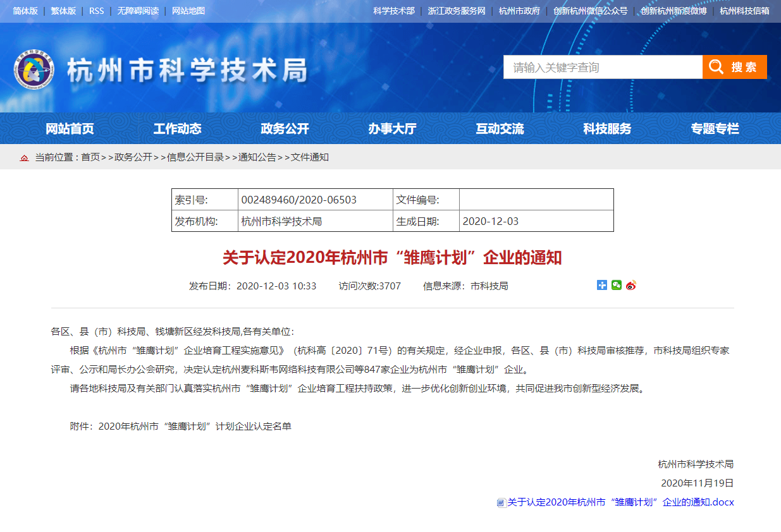The image size is (781, 532).
Task: Download the 关于认定2020年杭州市“雏鹰计划”企业的通知.docx attachment
Action: pyautogui.click(x=620, y=502)
